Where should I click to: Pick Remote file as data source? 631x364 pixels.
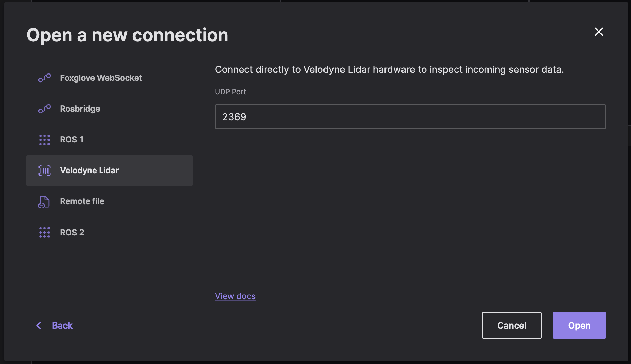click(82, 201)
